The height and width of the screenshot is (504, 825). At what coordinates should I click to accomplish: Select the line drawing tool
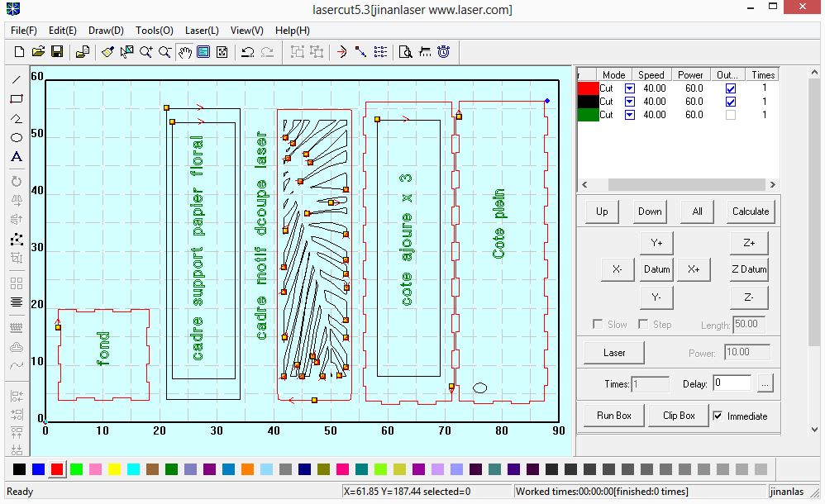[17, 79]
